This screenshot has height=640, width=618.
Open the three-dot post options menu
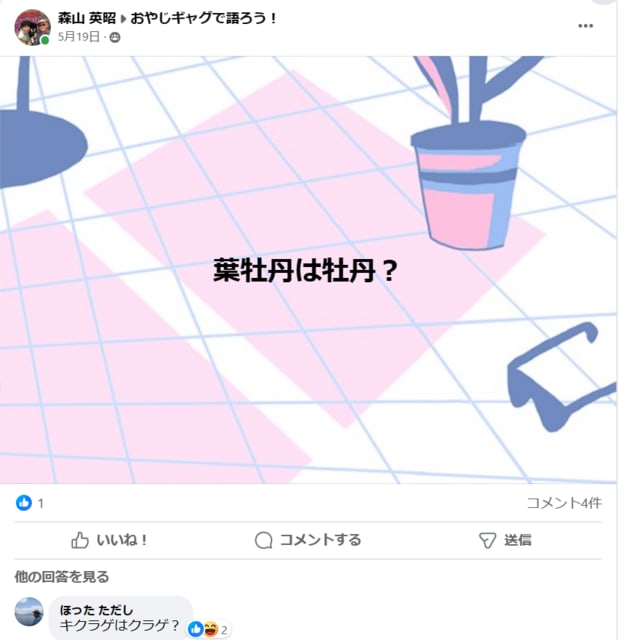point(585,26)
